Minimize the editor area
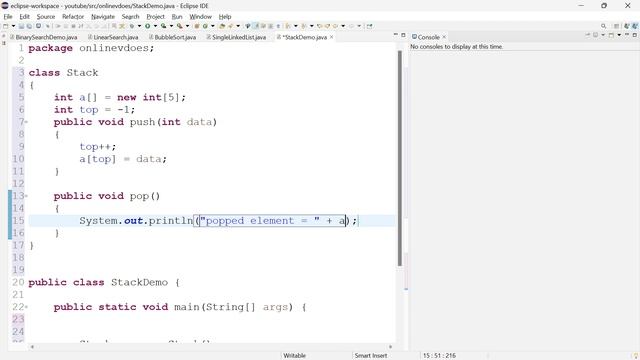Viewport: 640px width, 360px height. pos(396,35)
